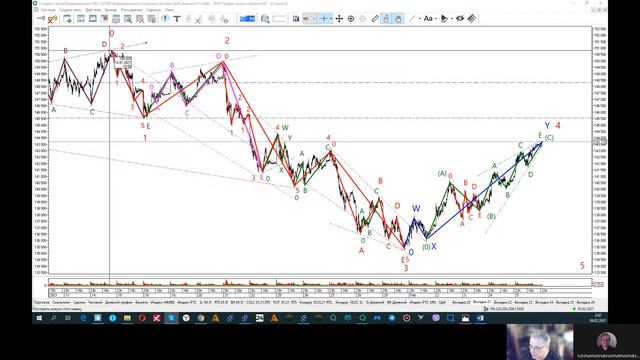Open Opera from the taskbar
The image size is (640, 360).
(x=142, y=318)
